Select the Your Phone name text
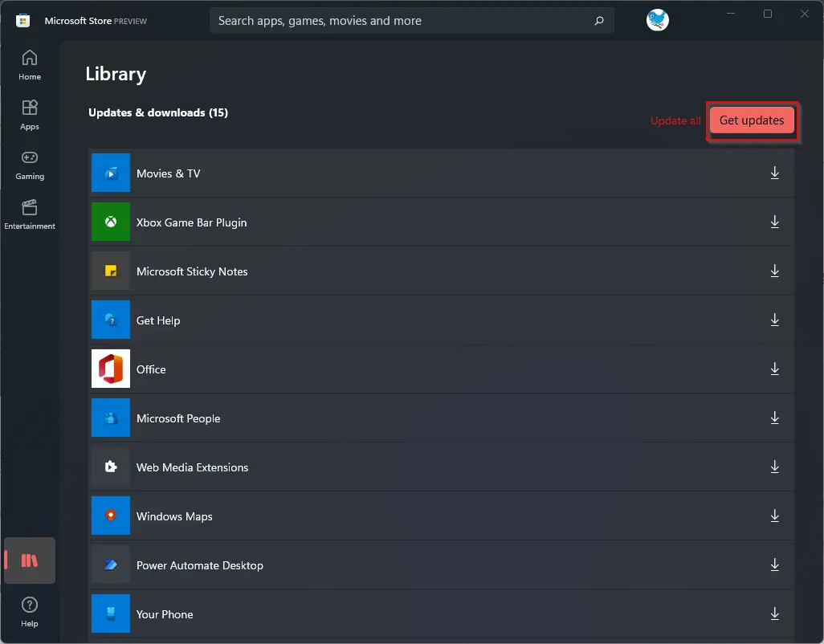This screenshot has width=824, height=644. click(x=165, y=614)
